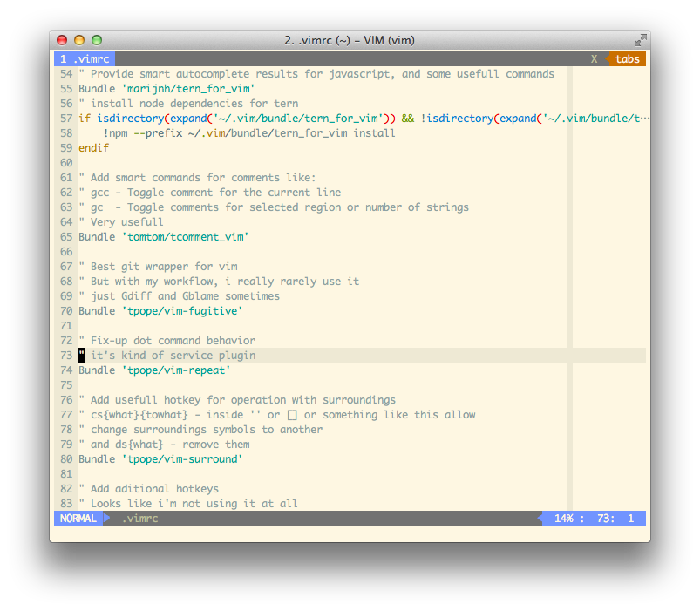Place cursor on Bundle 'marijnh/tern_for_vim'

click(167, 89)
